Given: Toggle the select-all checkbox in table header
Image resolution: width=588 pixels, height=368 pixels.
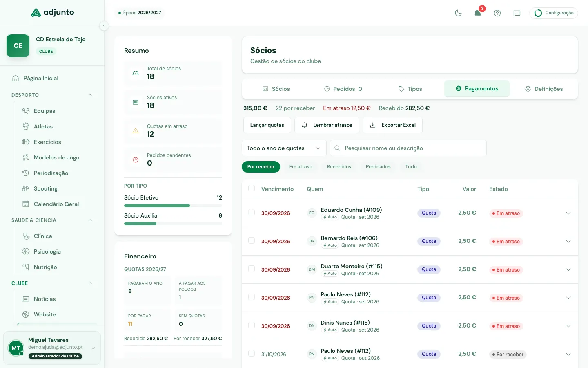Looking at the screenshot, I should [252, 188].
